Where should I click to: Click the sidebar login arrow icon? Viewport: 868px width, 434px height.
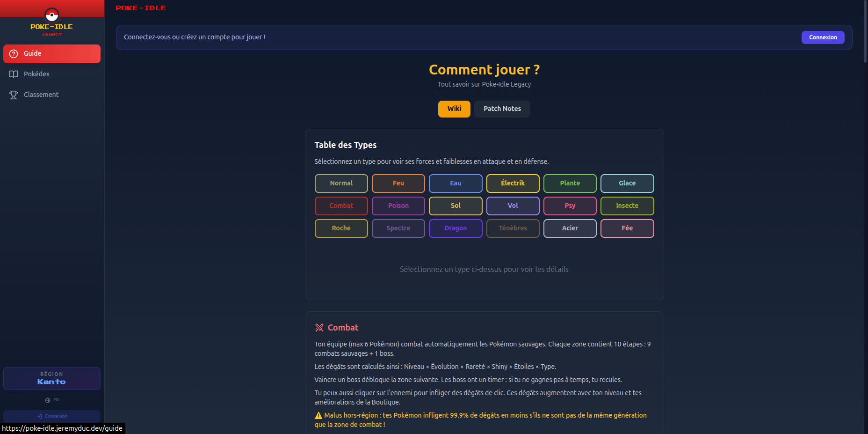[40, 416]
